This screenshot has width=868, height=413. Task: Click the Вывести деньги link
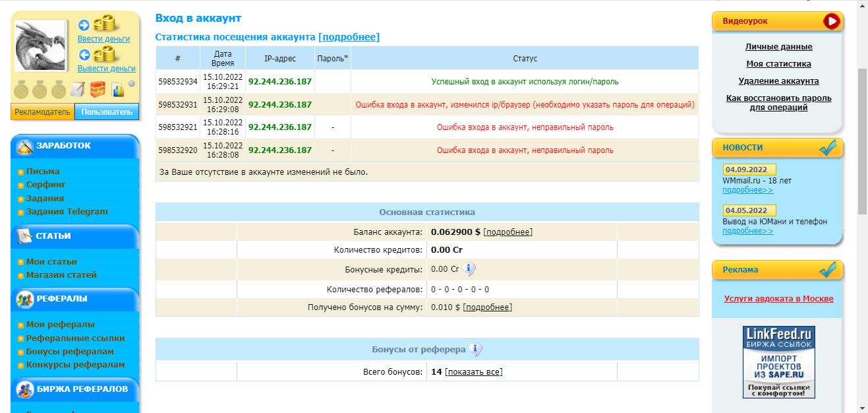(x=107, y=69)
